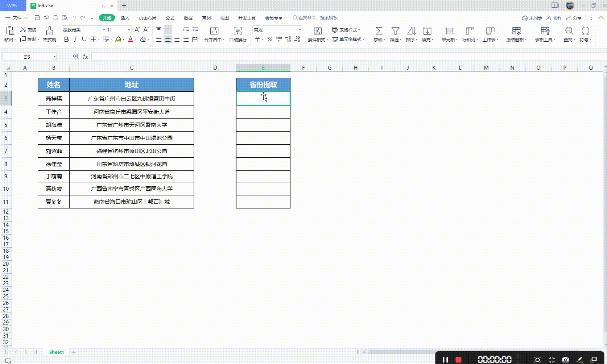The image size is (607, 364).
Task: Apply thousands separator (000) format
Action: tap(279, 39)
